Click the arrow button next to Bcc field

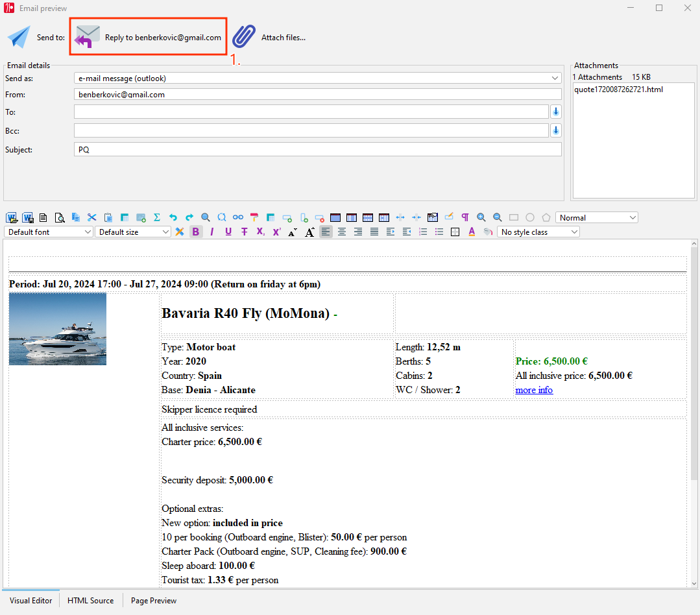coord(556,130)
